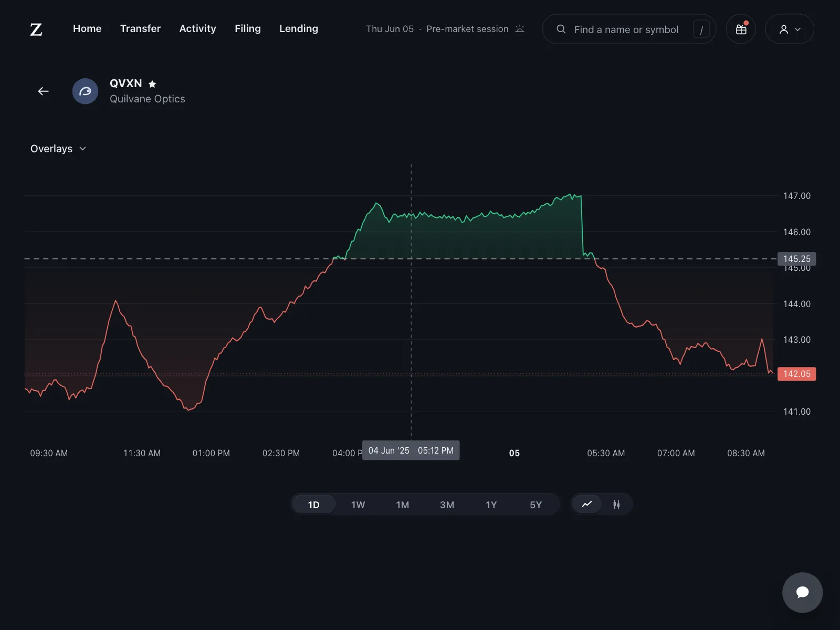Open the Transfer tab
The height and width of the screenshot is (630, 840).
(x=140, y=28)
